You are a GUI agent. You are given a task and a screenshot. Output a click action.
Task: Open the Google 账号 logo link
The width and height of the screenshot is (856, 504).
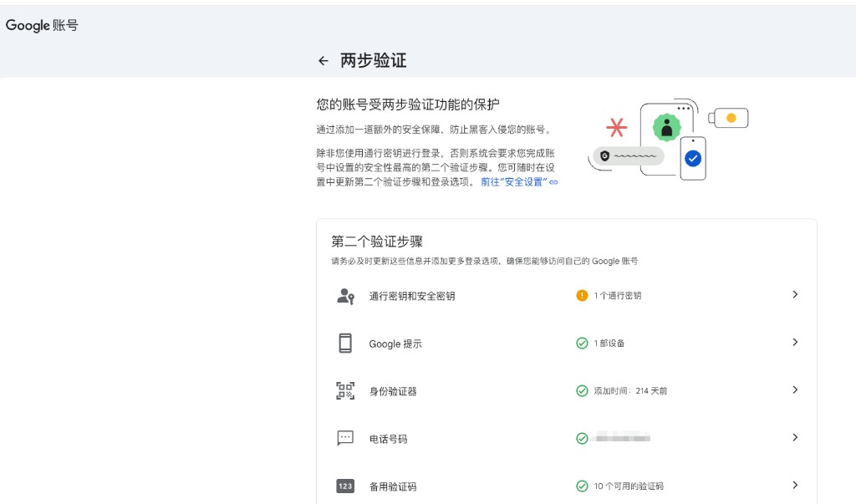[x=42, y=25]
